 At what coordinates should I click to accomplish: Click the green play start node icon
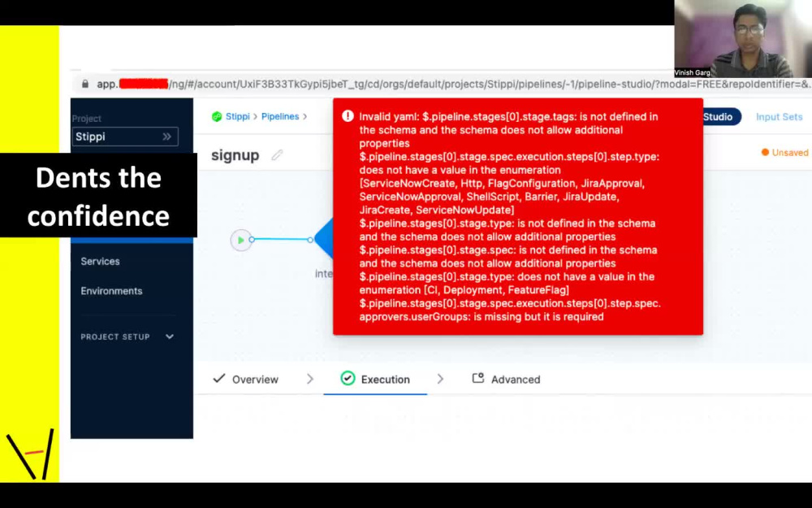pyautogui.click(x=241, y=240)
